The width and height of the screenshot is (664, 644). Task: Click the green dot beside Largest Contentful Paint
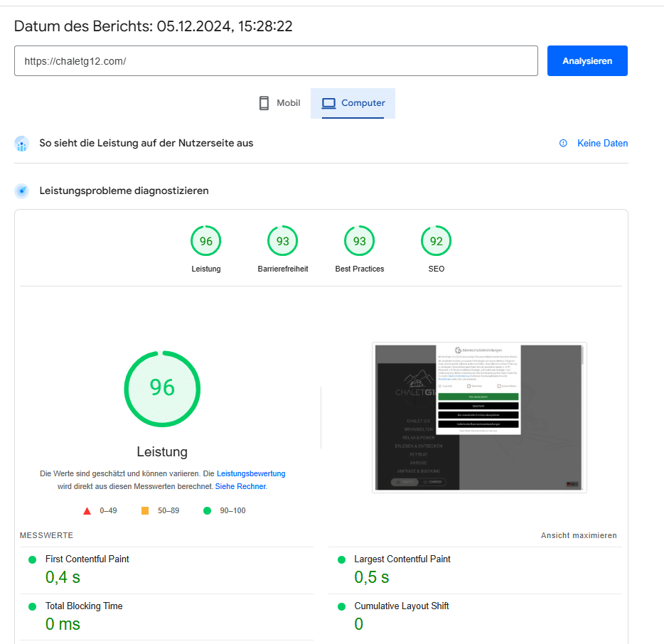pos(342,559)
